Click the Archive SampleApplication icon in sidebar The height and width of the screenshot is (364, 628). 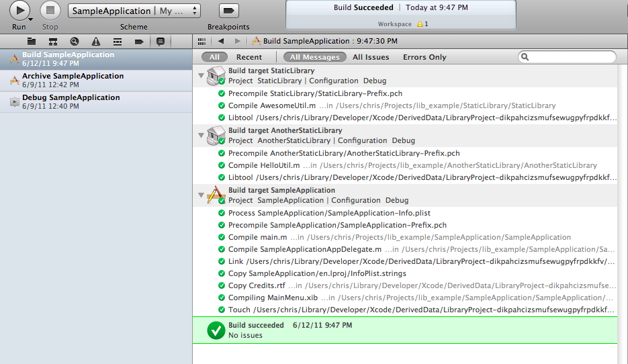point(14,80)
